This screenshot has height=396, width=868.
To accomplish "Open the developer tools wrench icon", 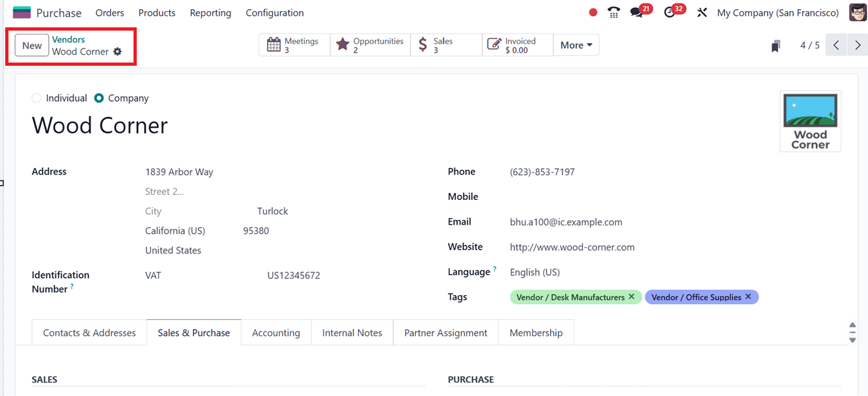I will point(702,12).
